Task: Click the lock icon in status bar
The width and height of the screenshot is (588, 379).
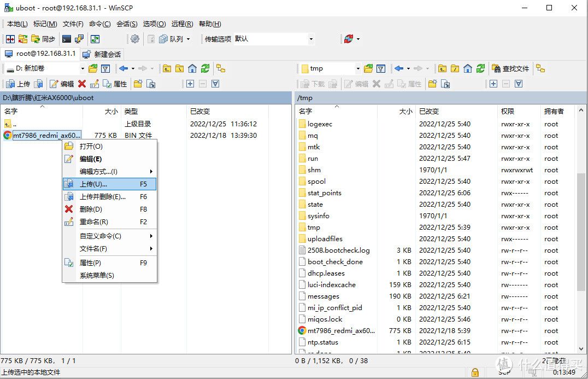Action: [475, 372]
